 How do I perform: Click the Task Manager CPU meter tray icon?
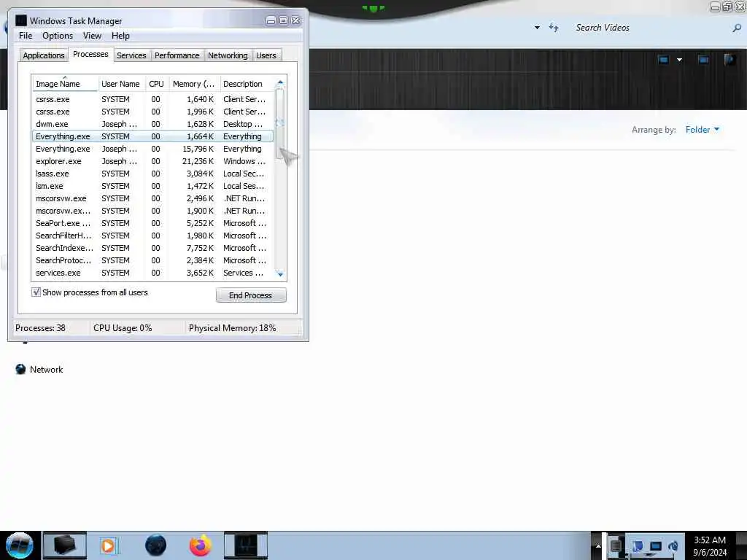pos(616,546)
